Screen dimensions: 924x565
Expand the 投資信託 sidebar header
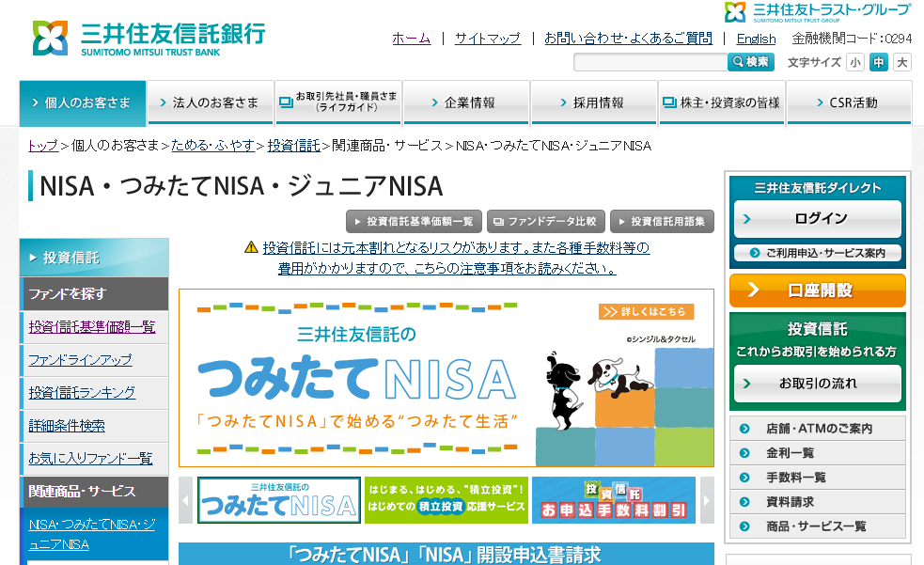pyautogui.click(x=94, y=258)
